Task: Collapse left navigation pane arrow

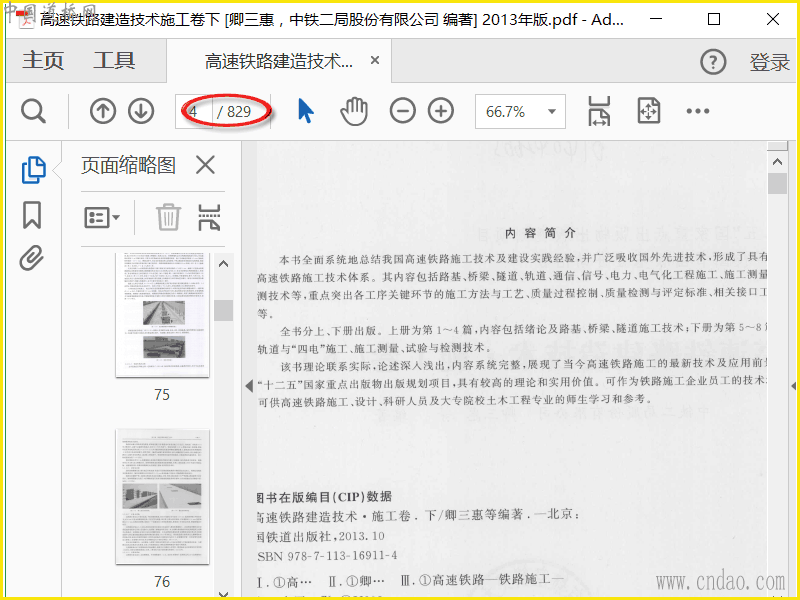Action: (248, 386)
